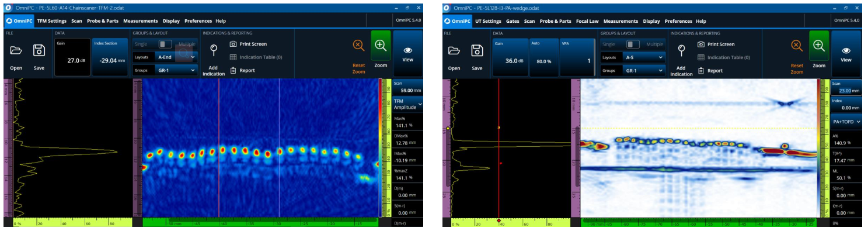Open Indication Table (0) in left window
The image size is (868, 231).
(256, 57)
